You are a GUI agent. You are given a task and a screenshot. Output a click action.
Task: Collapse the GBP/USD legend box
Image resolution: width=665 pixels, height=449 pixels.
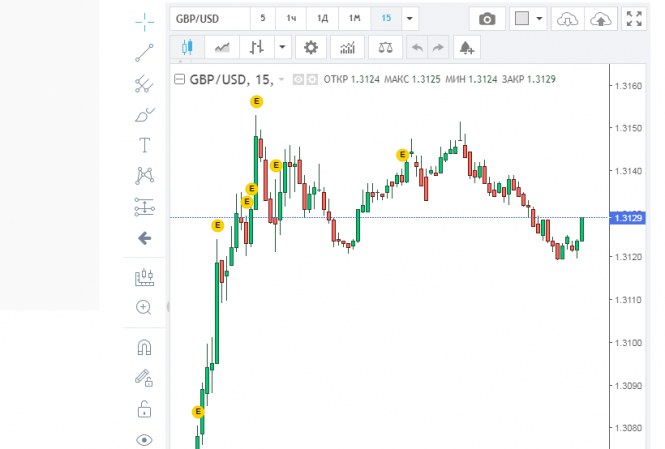(179, 79)
